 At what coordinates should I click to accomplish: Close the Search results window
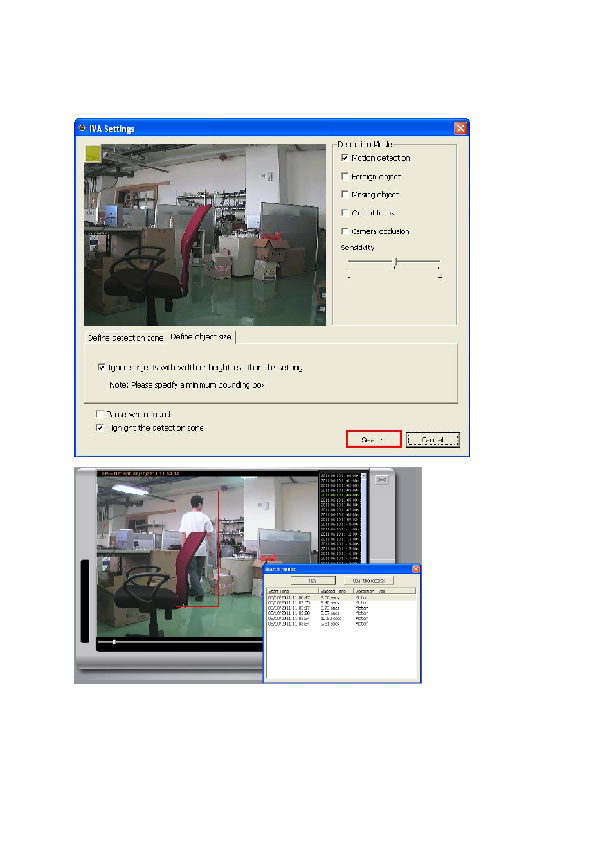pyautogui.click(x=416, y=569)
